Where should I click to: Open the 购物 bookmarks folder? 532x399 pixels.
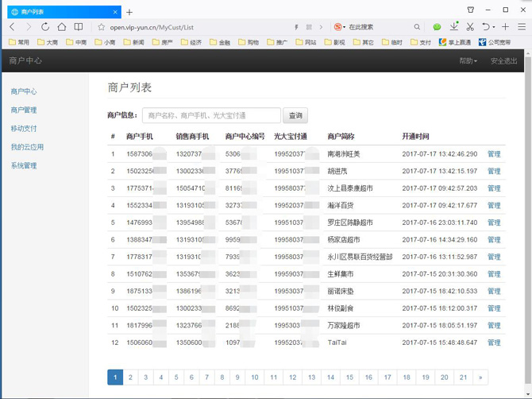[x=248, y=42]
